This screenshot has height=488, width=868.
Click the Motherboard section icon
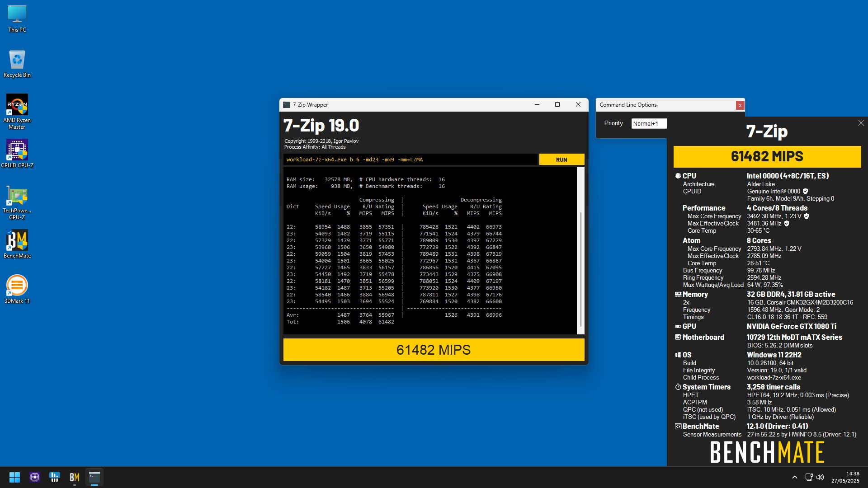coord(678,338)
